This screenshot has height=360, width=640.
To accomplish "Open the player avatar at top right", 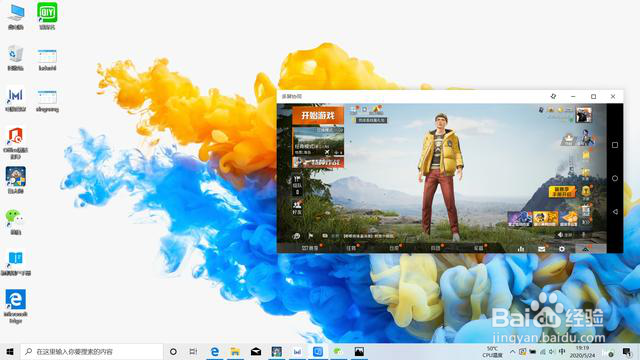I will tap(583, 115).
